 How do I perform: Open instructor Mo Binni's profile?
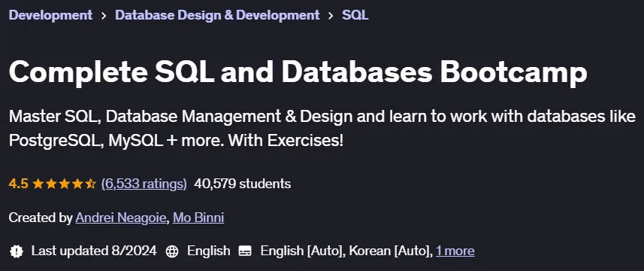coord(198,218)
